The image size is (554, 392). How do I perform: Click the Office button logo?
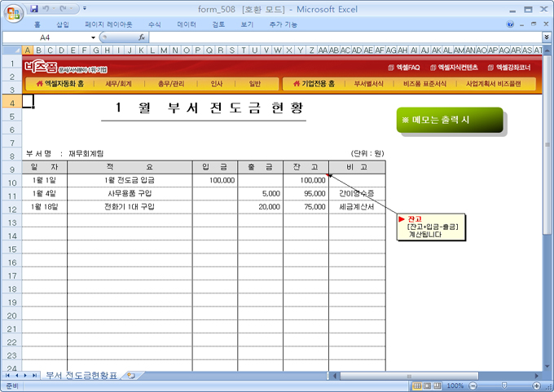pos(13,11)
